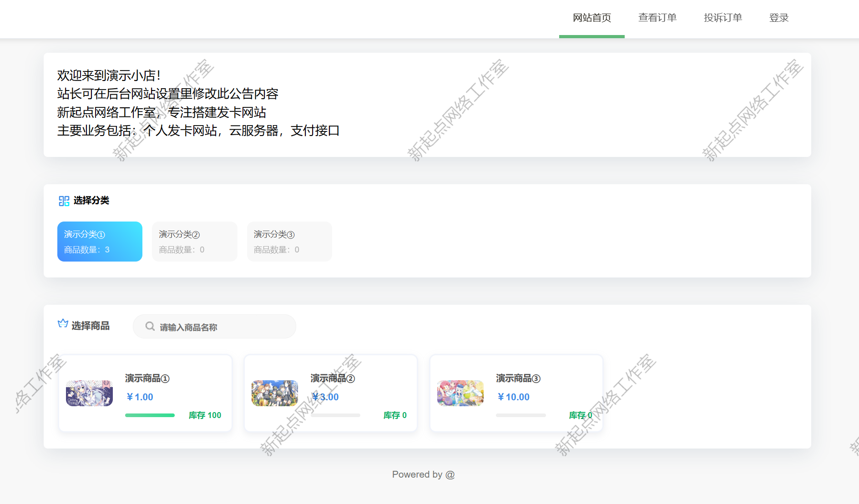The height and width of the screenshot is (504, 859).
Task: Click the 演示商品② thumbnail image
Action: coord(275,393)
